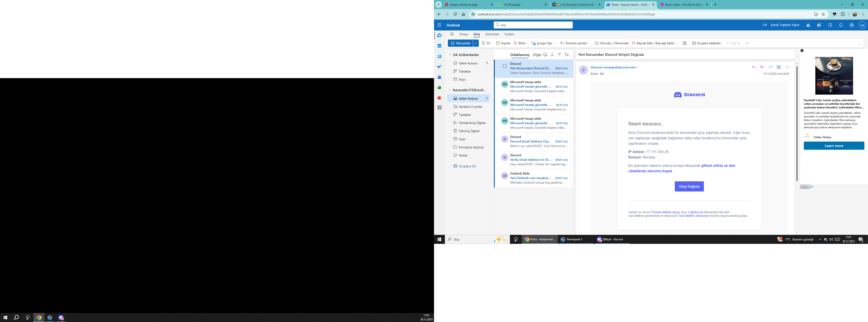
Task: Click the sort arrows icon above the message list
Action: pyautogui.click(x=567, y=54)
